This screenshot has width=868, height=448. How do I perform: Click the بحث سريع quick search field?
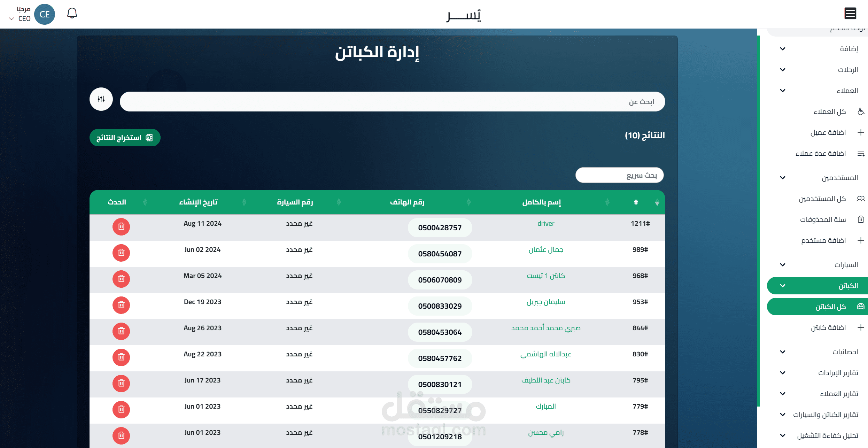click(619, 175)
